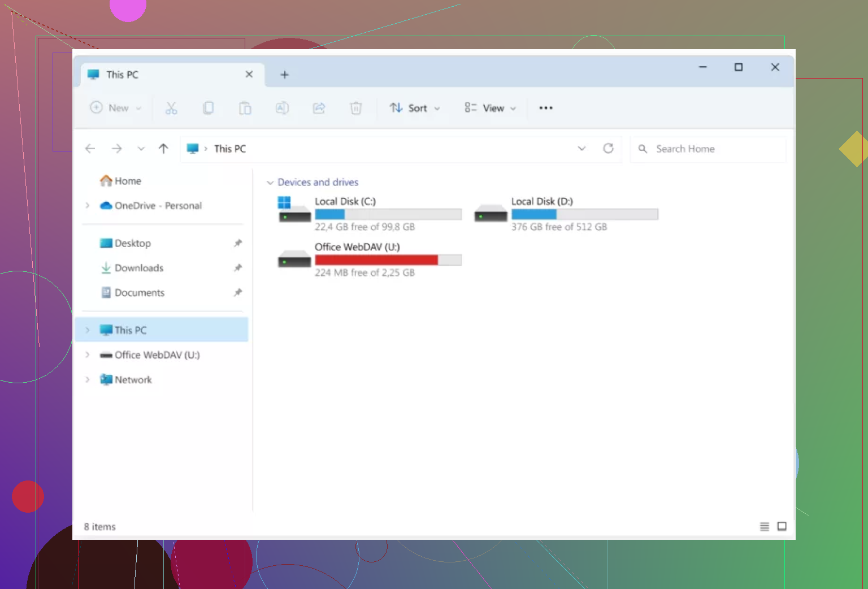Click the monitor icon in address bar

coord(193,149)
